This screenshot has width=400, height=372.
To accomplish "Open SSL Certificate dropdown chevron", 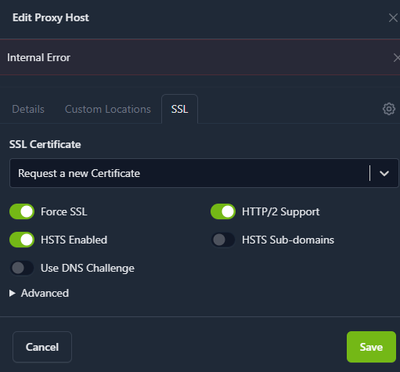I will (x=384, y=173).
